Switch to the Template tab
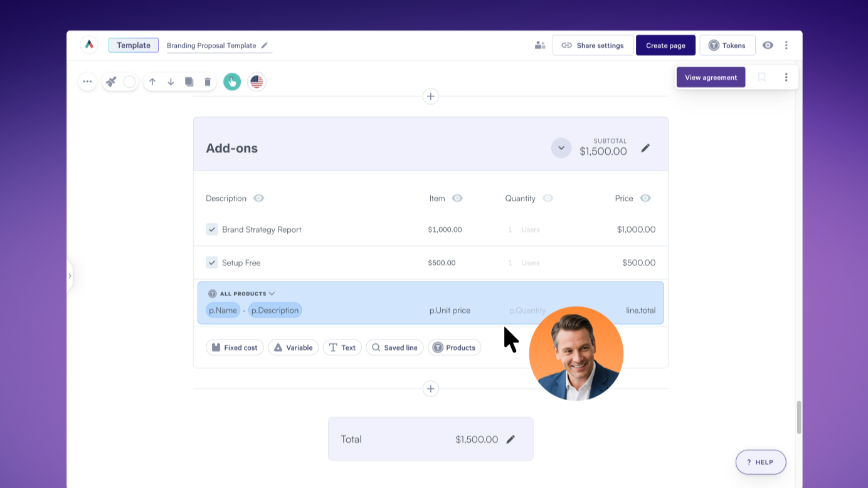Image resolution: width=868 pixels, height=488 pixels. point(133,45)
